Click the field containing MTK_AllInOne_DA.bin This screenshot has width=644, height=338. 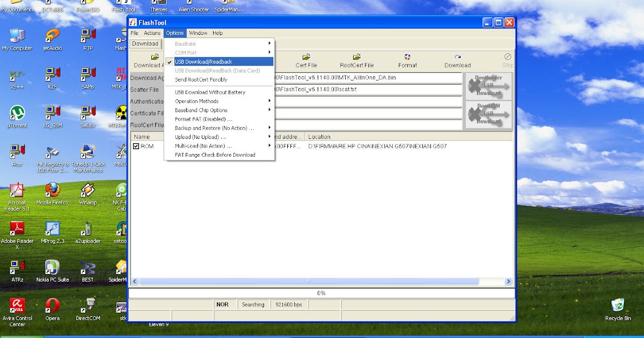368,78
